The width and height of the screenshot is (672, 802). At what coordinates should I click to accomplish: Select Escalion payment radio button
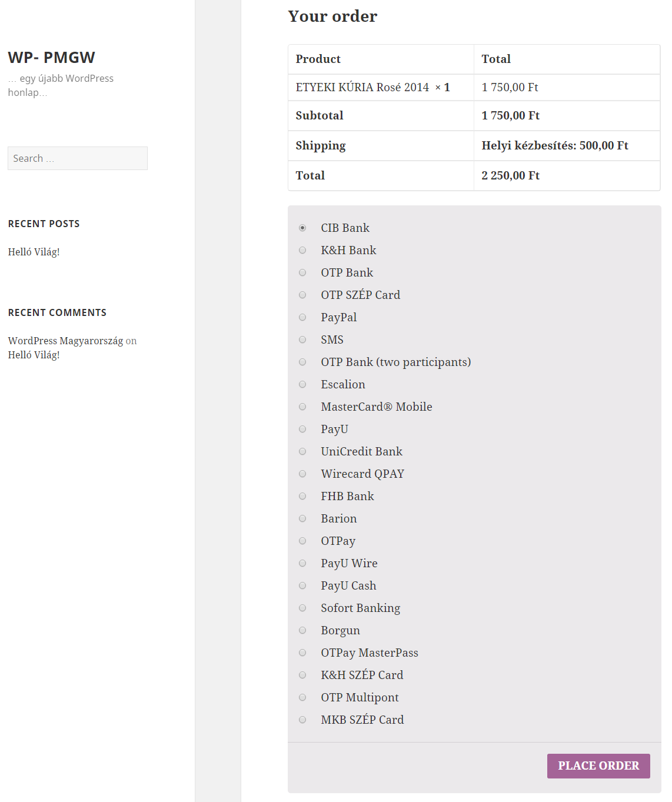tap(302, 384)
